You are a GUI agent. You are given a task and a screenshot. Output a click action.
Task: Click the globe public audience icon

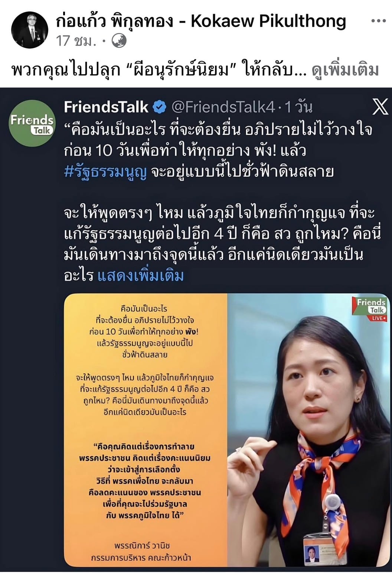click(x=120, y=41)
